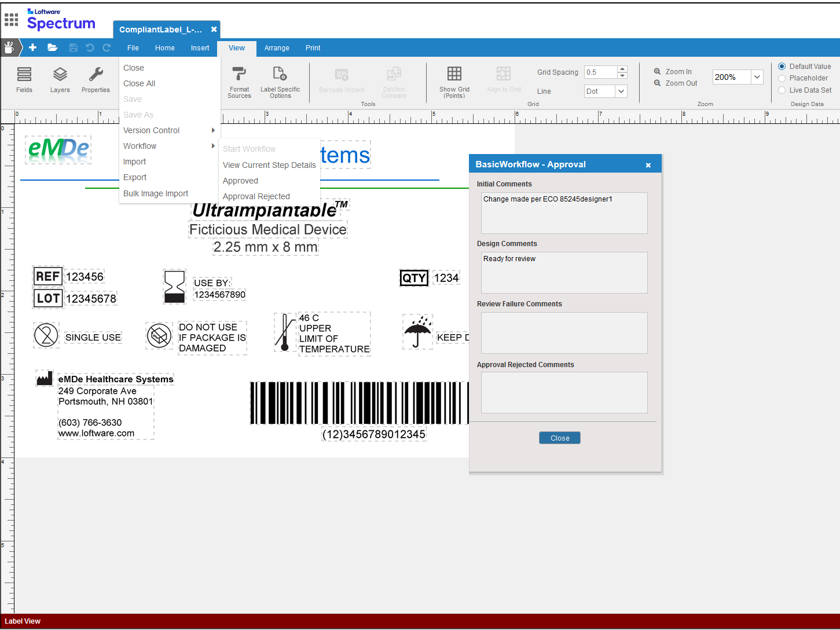This screenshot has height=630, width=840.
Task: Click the Initial Comments text box
Action: tap(564, 213)
